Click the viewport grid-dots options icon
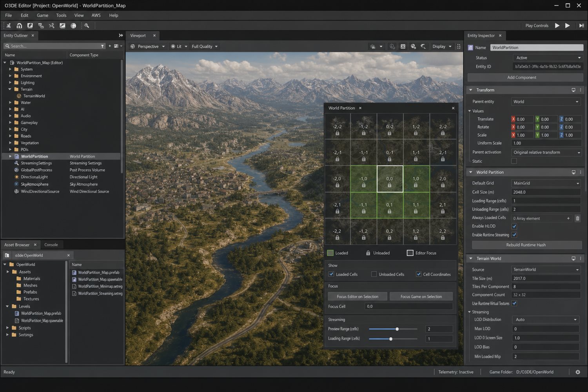 pos(459,46)
